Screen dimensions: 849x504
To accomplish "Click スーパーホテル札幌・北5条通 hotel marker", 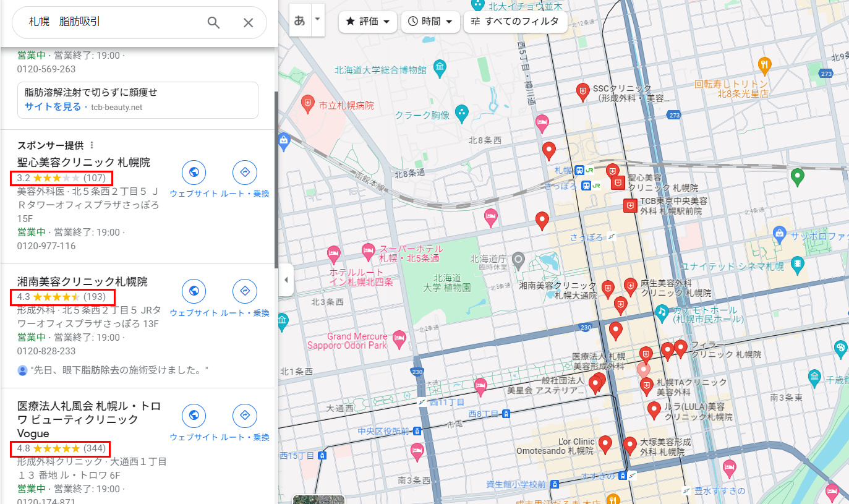I will point(367,252).
